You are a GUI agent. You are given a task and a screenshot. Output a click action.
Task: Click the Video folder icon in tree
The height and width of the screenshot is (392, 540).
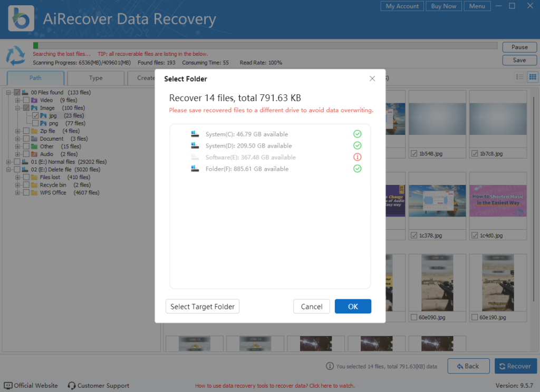click(34, 100)
